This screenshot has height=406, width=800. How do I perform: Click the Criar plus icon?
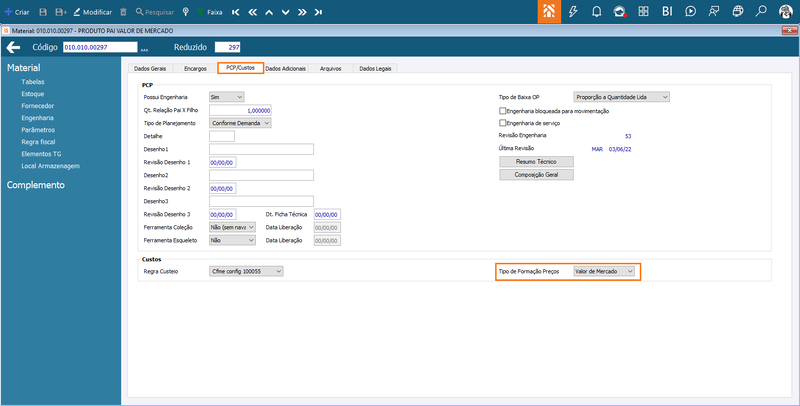tap(8, 12)
